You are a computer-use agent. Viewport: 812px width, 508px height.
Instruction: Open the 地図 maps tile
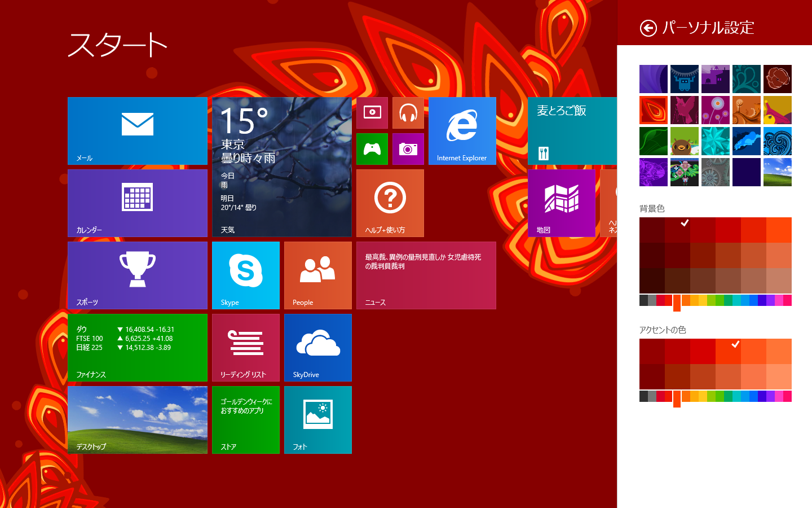point(562,203)
